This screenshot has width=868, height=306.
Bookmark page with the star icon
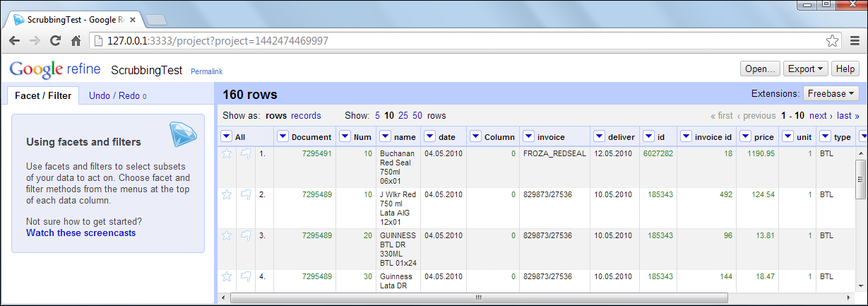point(833,40)
